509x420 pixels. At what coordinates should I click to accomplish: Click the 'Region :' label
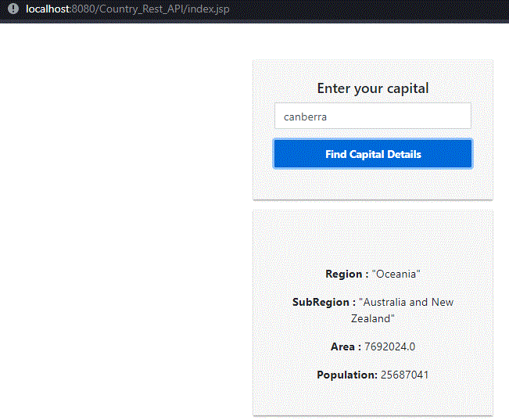point(346,275)
